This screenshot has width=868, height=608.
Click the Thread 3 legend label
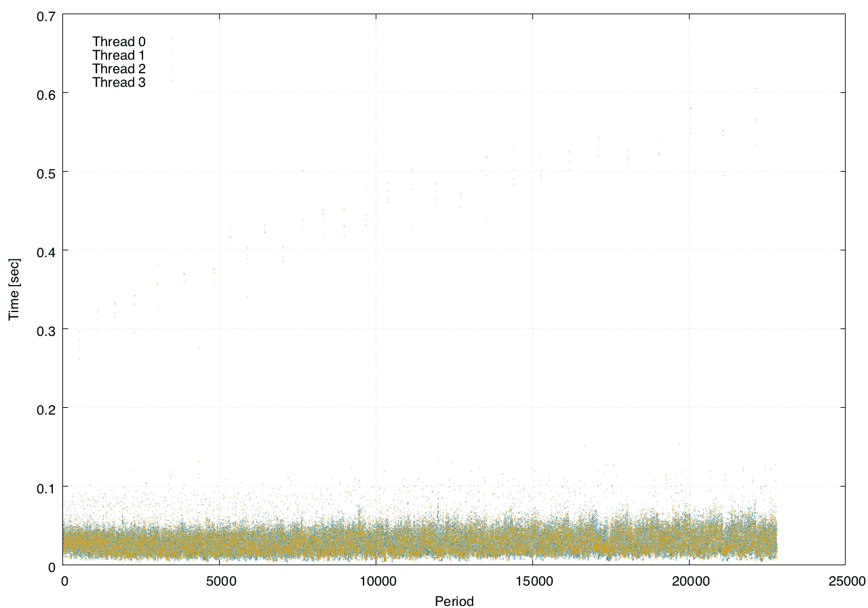pos(119,82)
